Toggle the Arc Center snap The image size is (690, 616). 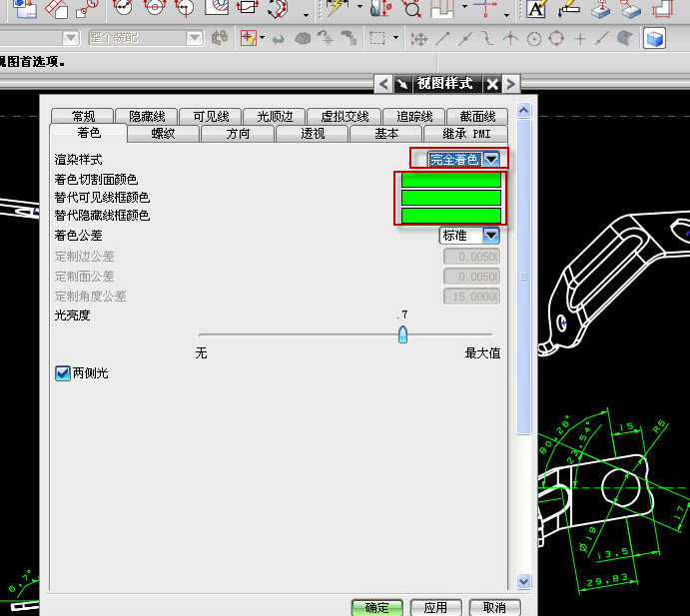click(534, 39)
